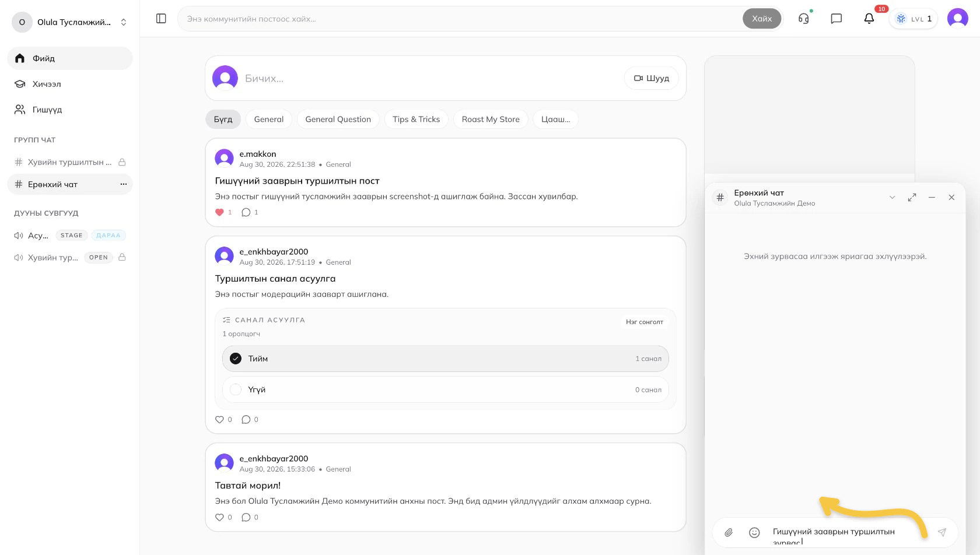The image size is (980, 555).
Task: Start a live stream with Шууд
Action: point(652,78)
